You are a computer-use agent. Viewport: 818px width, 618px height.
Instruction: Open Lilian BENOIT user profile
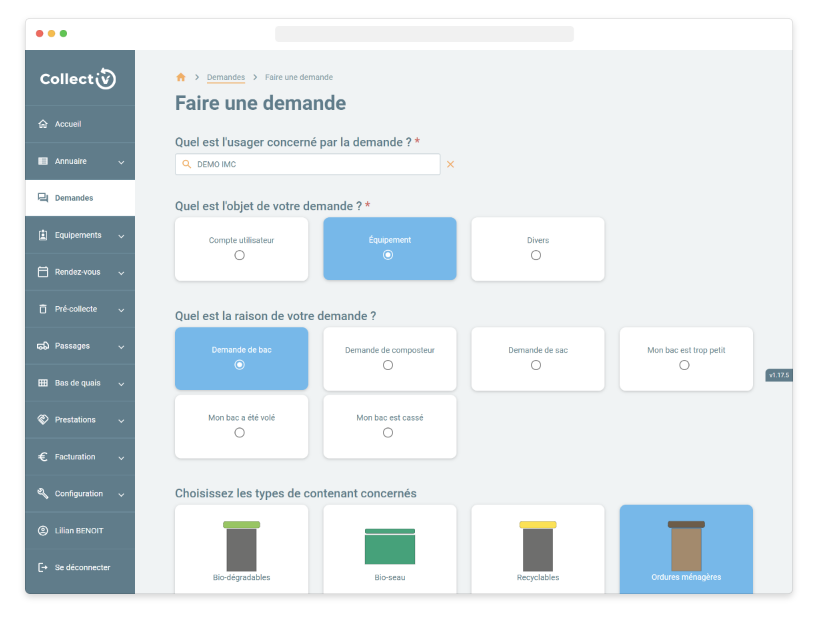click(80, 531)
